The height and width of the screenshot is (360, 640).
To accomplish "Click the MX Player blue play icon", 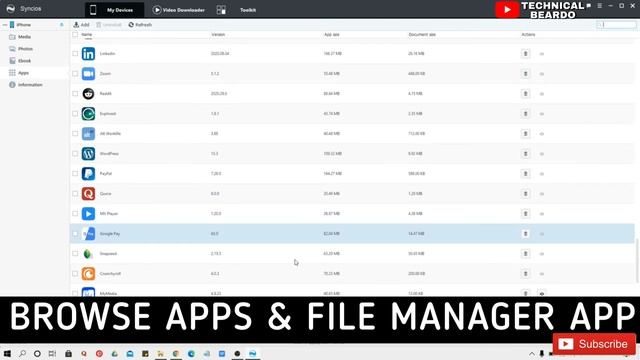I will [88, 213].
